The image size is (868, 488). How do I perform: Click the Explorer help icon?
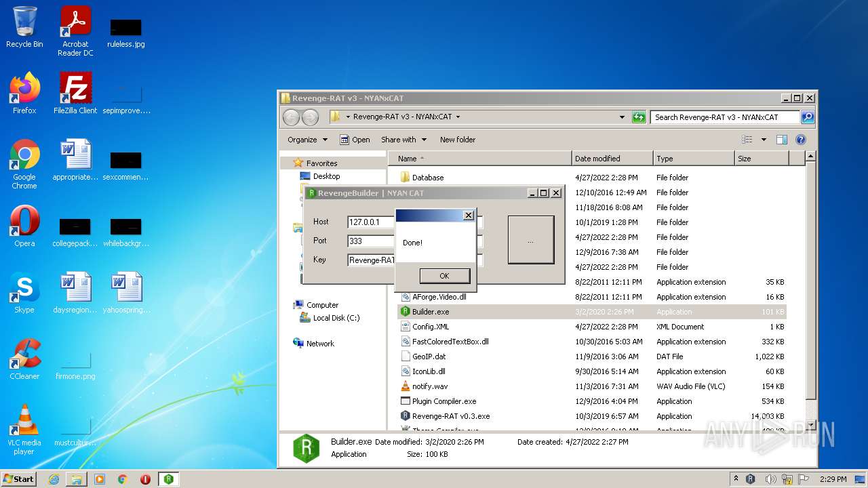pos(800,140)
